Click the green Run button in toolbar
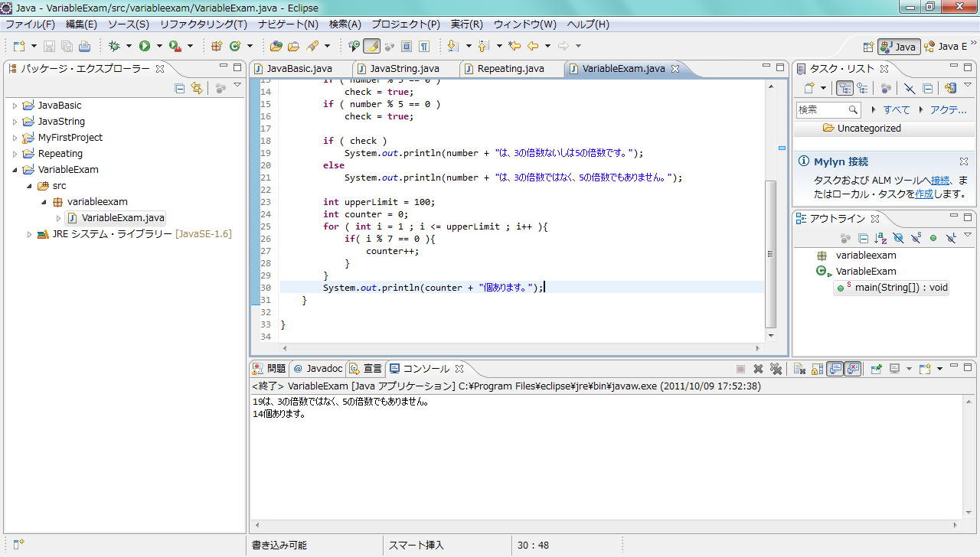Viewport: 980px width, 557px height. [x=144, y=46]
